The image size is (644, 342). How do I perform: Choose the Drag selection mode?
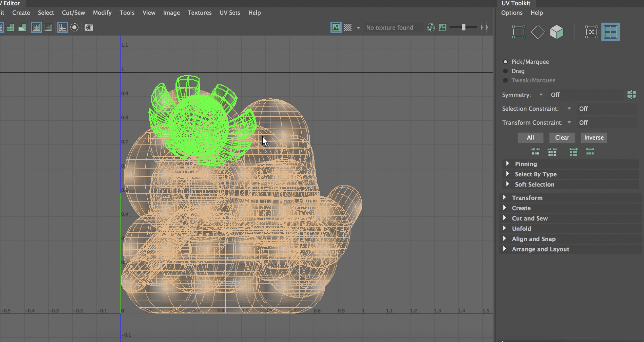[x=505, y=71]
